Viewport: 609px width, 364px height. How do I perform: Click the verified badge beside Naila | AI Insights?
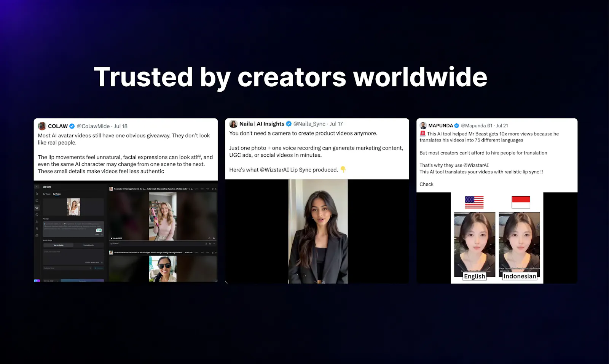point(289,124)
